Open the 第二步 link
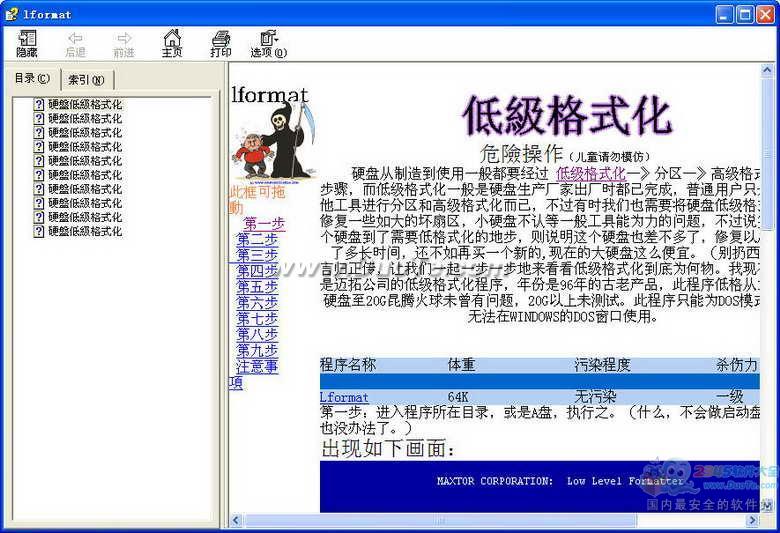This screenshot has width=780, height=533. pyautogui.click(x=257, y=239)
